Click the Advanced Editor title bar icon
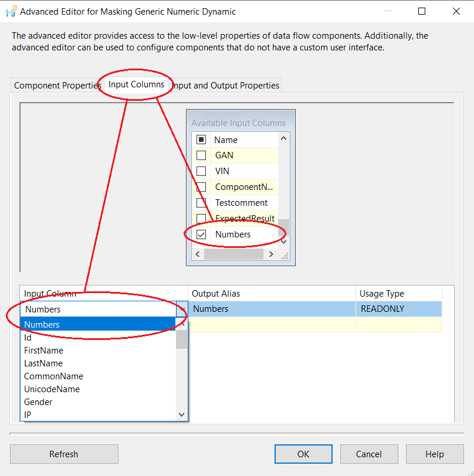 [x=10, y=12]
